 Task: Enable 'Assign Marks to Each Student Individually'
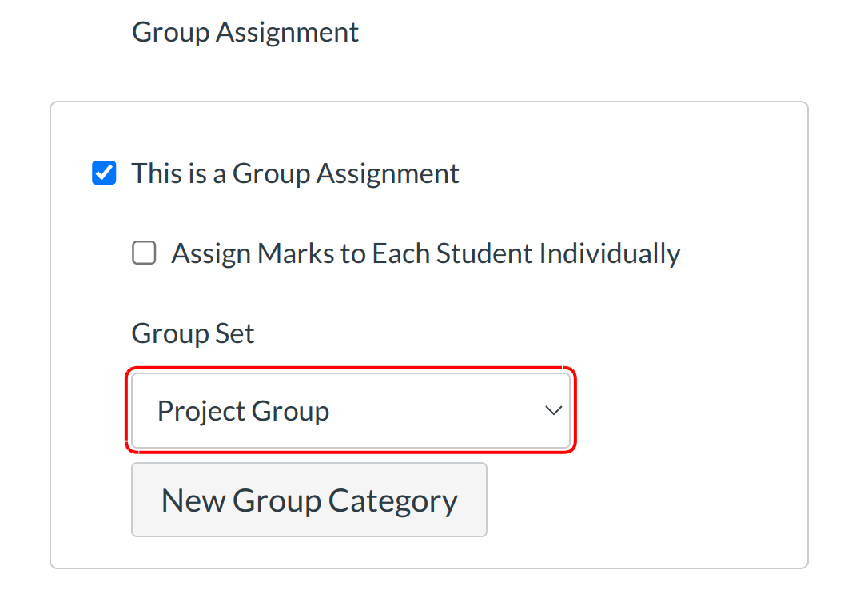point(144,254)
